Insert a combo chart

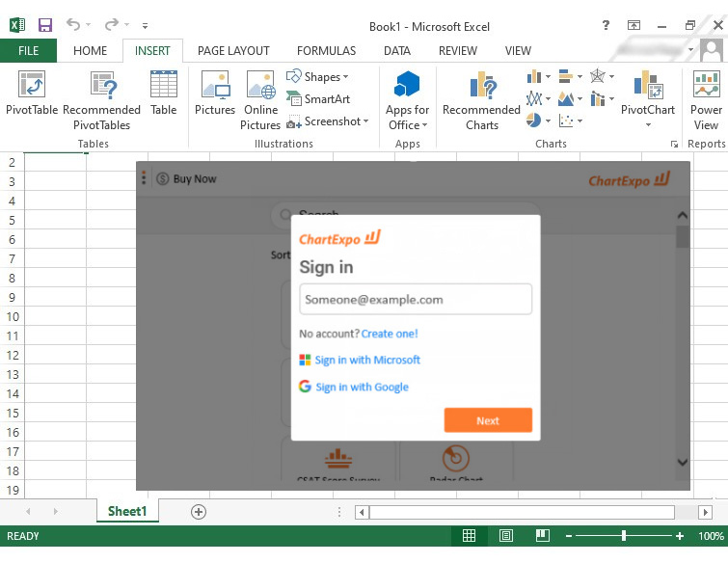point(602,98)
